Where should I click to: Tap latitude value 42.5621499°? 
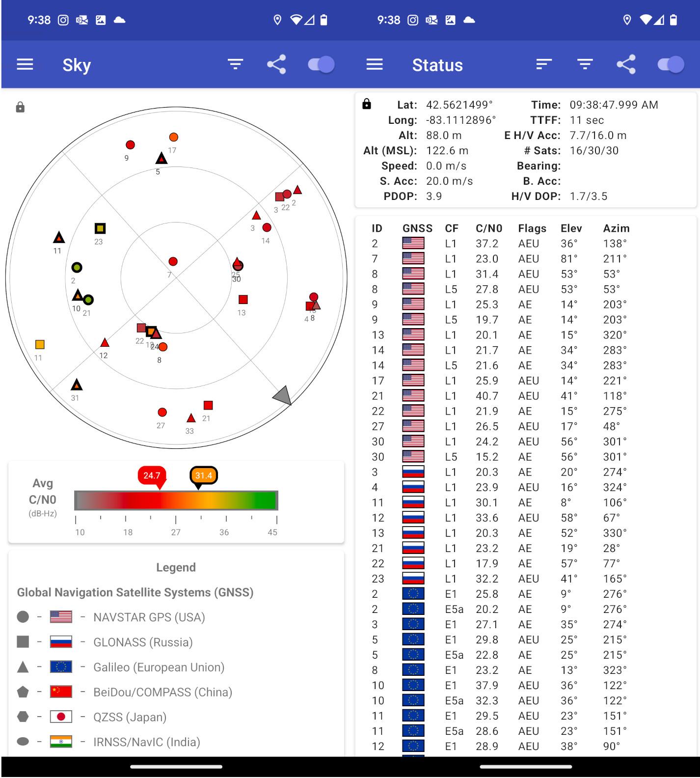[x=459, y=105]
